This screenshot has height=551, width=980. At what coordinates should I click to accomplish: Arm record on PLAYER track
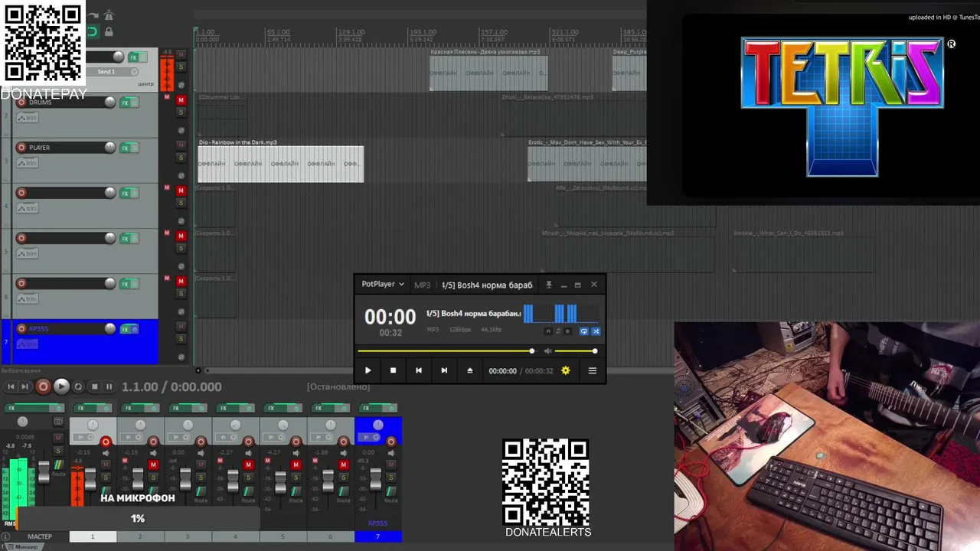coord(21,147)
